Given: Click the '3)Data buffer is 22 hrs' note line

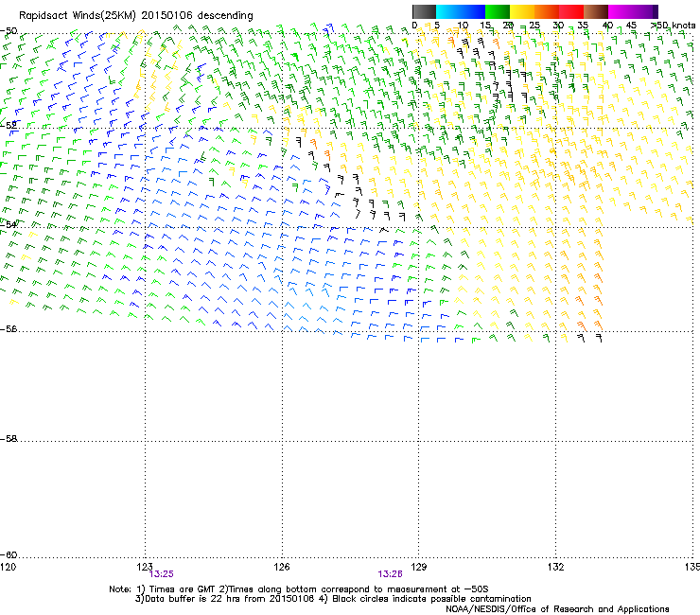Looking at the screenshot, I should tap(333, 599).
